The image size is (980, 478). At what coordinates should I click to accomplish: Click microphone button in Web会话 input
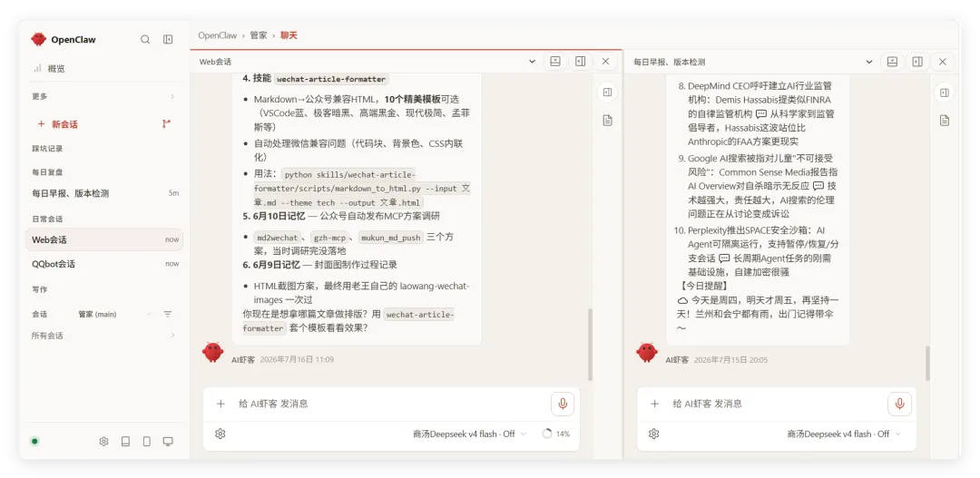[563, 404]
